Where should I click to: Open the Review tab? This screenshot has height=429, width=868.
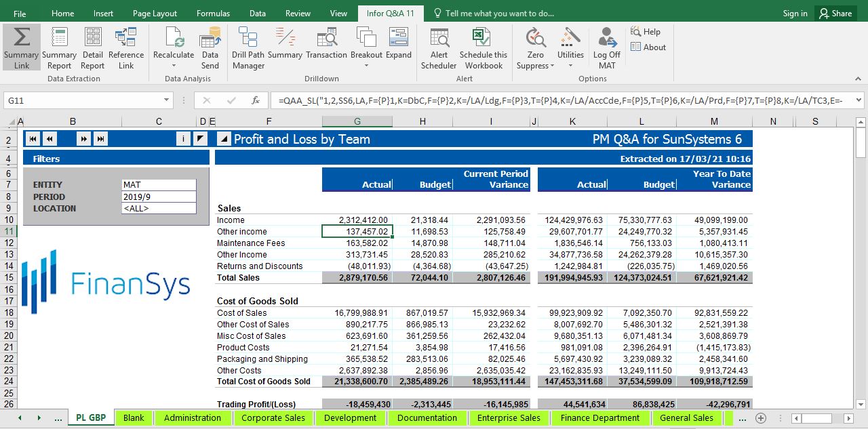click(298, 14)
